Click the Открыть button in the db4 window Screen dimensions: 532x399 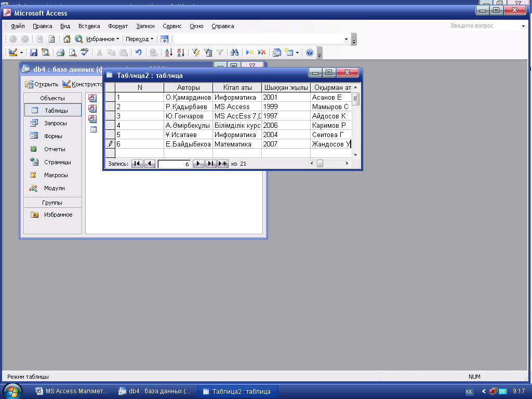42,84
